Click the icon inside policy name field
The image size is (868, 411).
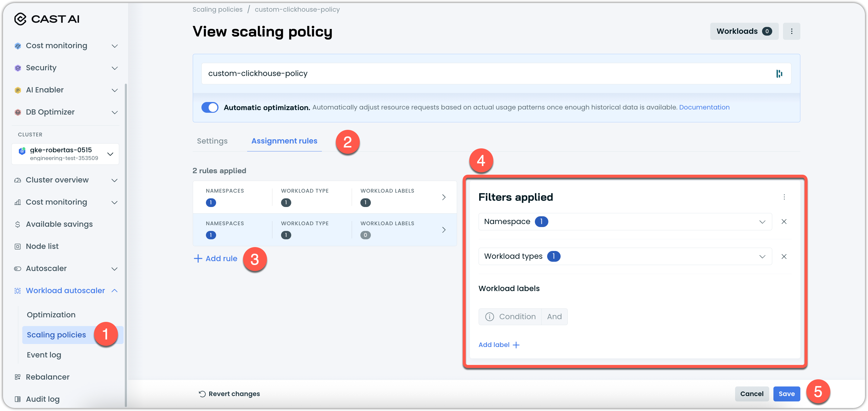click(x=779, y=74)
